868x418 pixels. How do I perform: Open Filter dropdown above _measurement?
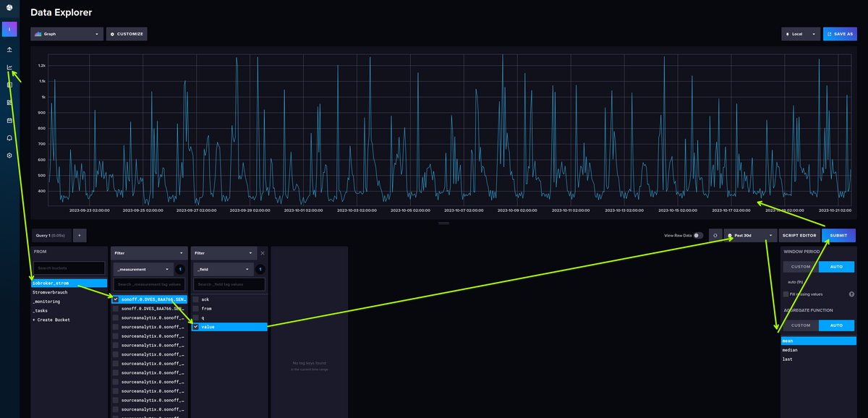[149, 253]
